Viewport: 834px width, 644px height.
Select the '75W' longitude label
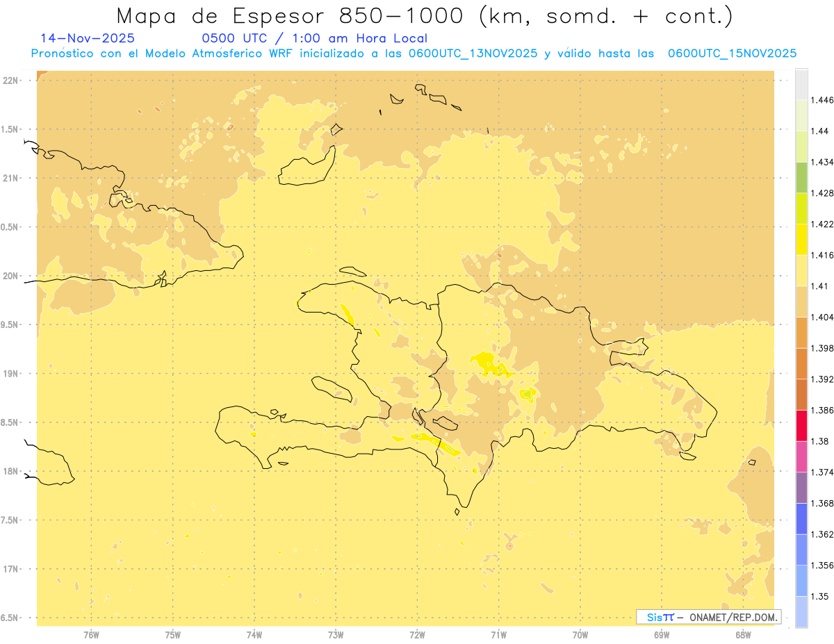pyautogui.click(x=173, y=635)
